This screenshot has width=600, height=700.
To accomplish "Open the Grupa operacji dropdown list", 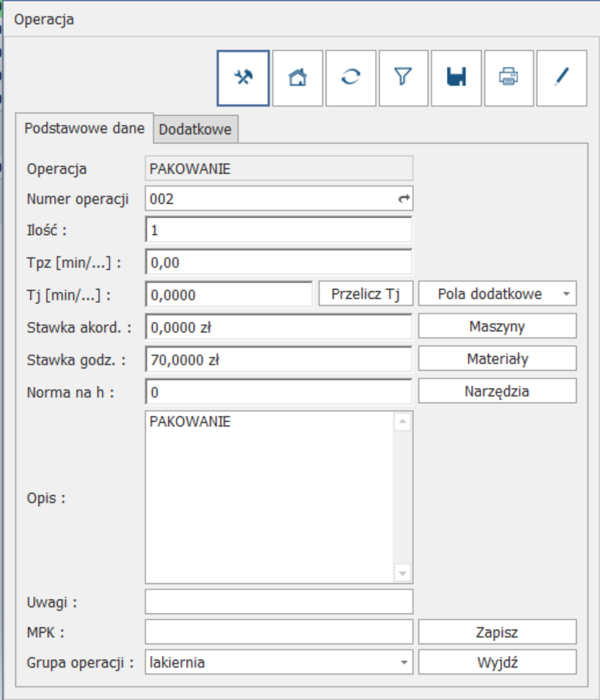I will click(403, 662).
